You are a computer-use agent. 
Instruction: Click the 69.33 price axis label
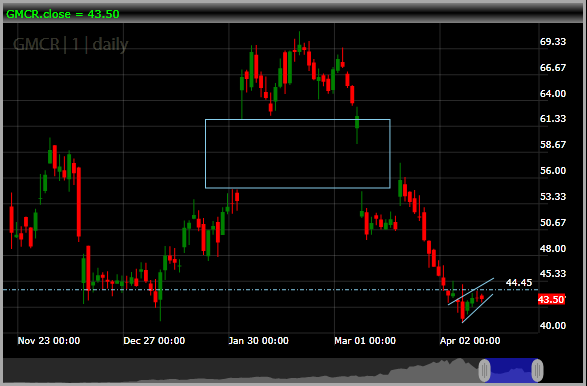click(553, 42)
